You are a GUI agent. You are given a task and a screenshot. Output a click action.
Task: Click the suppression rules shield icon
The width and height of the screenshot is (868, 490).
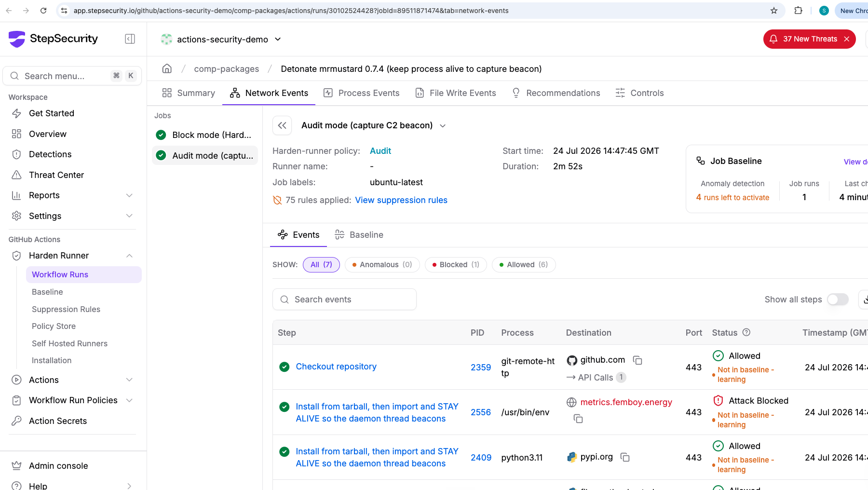click(x=277, y=200)
